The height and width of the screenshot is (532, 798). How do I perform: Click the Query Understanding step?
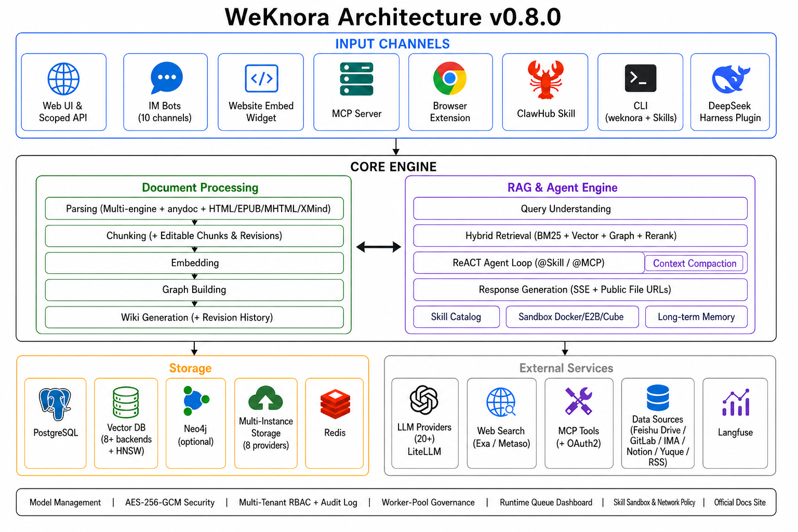pos(580,209)
